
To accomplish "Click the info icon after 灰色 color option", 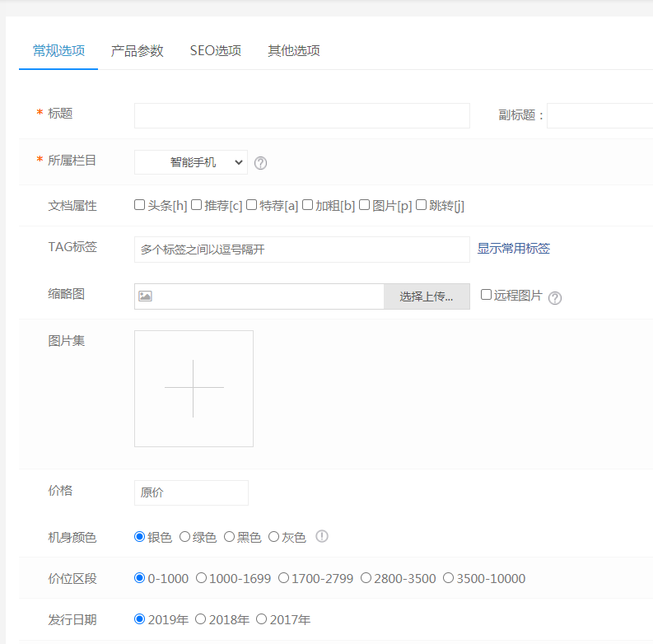I will coord(322,537).
